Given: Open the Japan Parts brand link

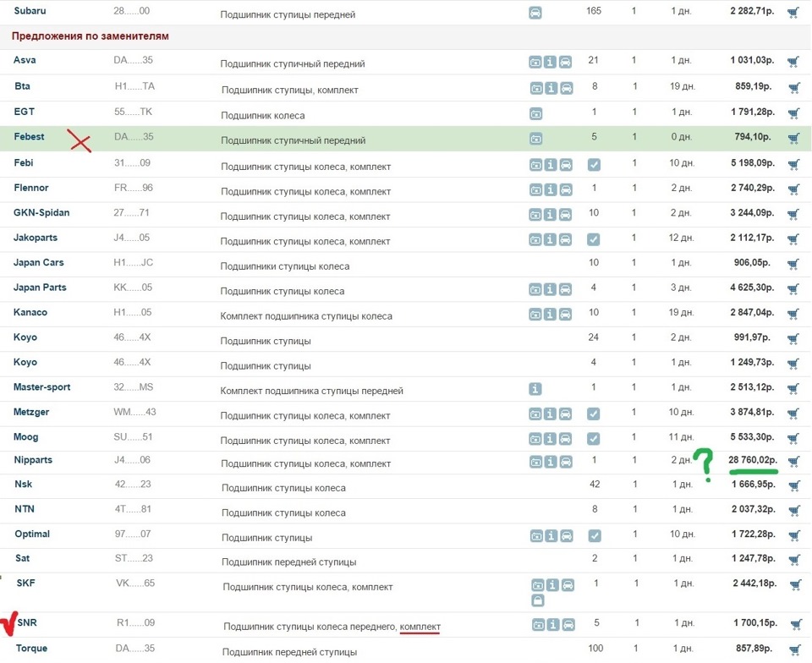Looking at the screenshot, I should [x=40, y=288].
